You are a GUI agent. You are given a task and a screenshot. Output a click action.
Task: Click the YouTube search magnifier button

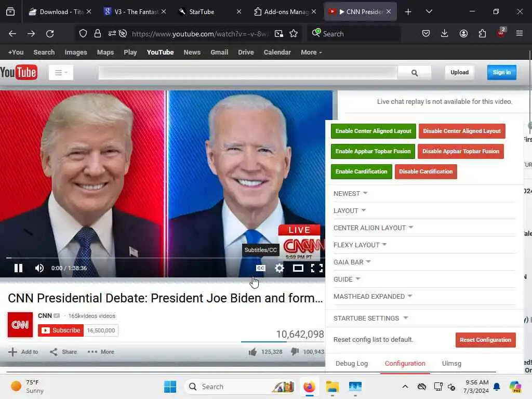pos(414,73)
